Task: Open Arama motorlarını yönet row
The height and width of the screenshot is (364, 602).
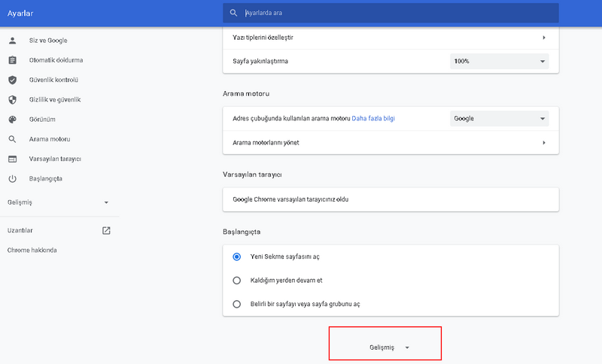Action: tap(391, 142)
